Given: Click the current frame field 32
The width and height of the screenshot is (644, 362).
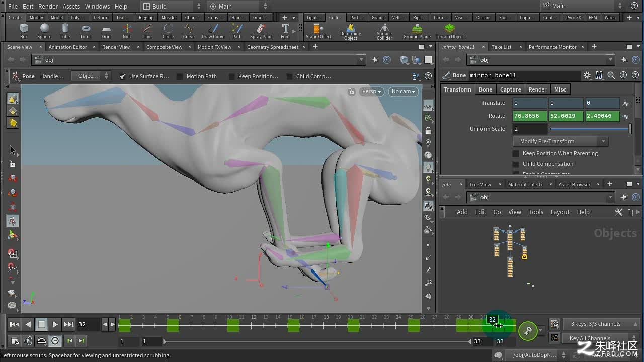Looking at the screenshot, I should pyautogui.click(x=89, y=324).
